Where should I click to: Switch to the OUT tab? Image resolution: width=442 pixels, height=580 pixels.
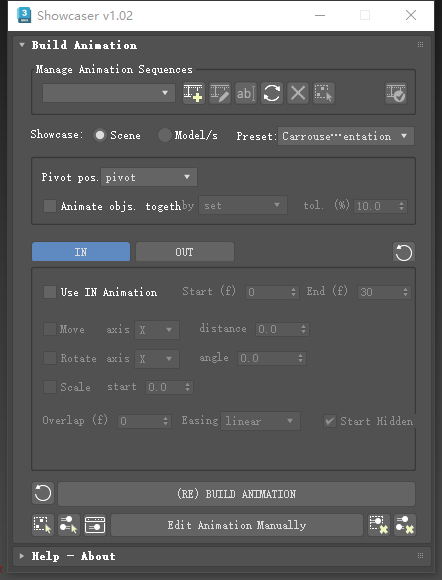point(185,252)
